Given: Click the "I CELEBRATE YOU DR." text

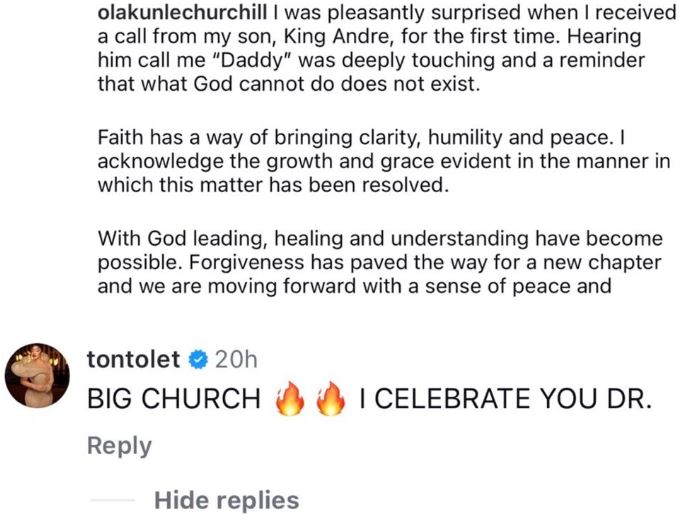Looking at the screenshot, I should click(x=505, y=399).
